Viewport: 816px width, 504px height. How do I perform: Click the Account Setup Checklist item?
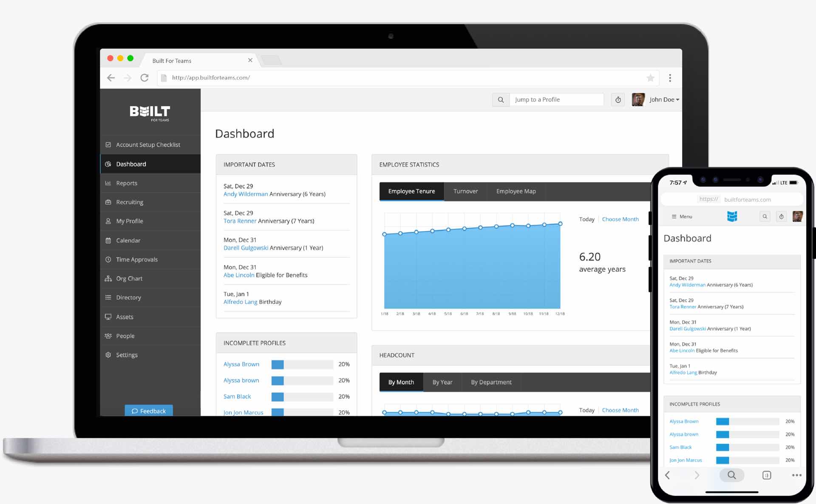(148, 144)
